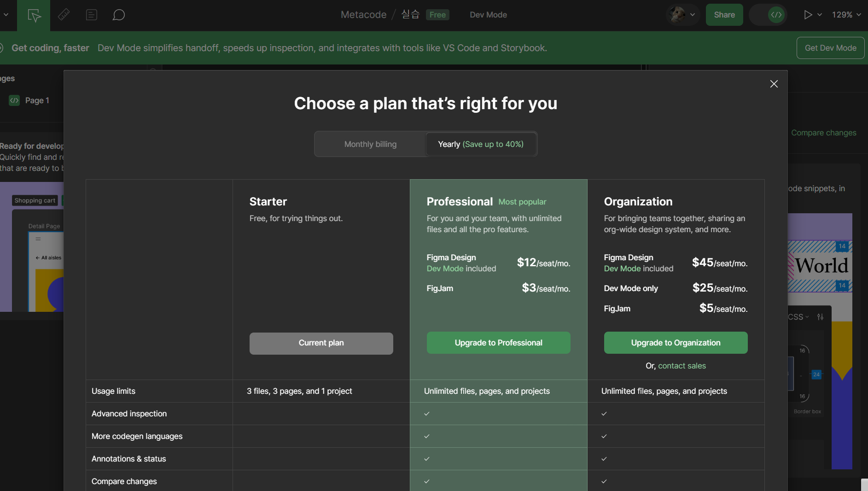
Task: Click the Page 1 code icon
Action: click(14, 100)
